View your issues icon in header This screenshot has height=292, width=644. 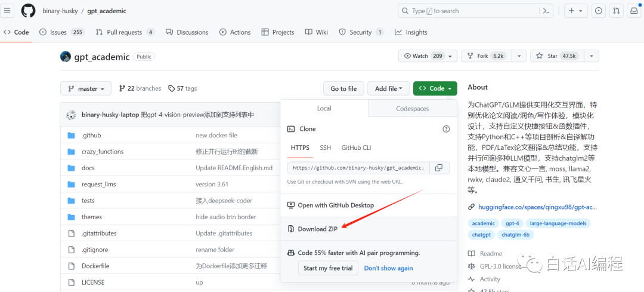point(599,11)
